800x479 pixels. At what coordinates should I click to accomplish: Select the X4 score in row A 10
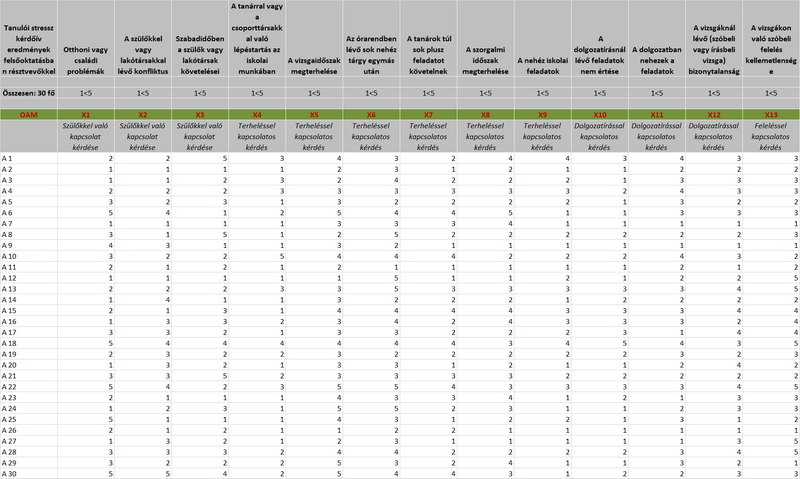click(x=257, y=256)
